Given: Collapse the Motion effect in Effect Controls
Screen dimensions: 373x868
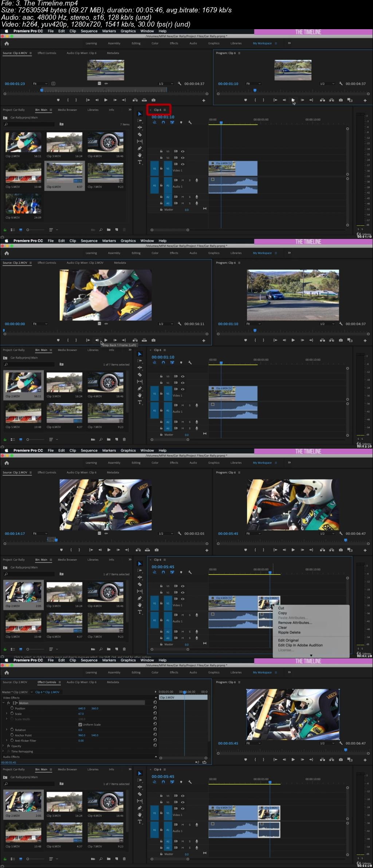Looking at the screenshot, I should pos(3,702).
